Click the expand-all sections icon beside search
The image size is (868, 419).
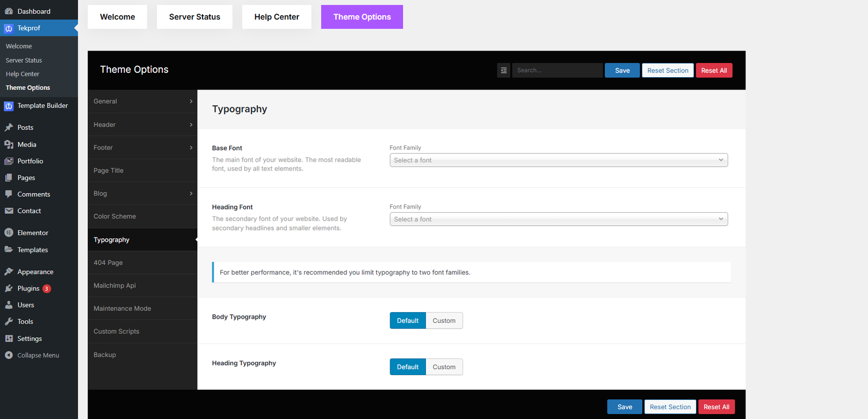pos(503,71)
